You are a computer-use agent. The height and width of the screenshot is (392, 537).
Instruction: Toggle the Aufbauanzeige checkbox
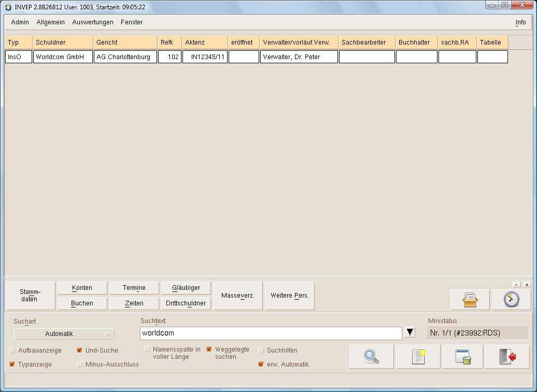tap(12, 350)
